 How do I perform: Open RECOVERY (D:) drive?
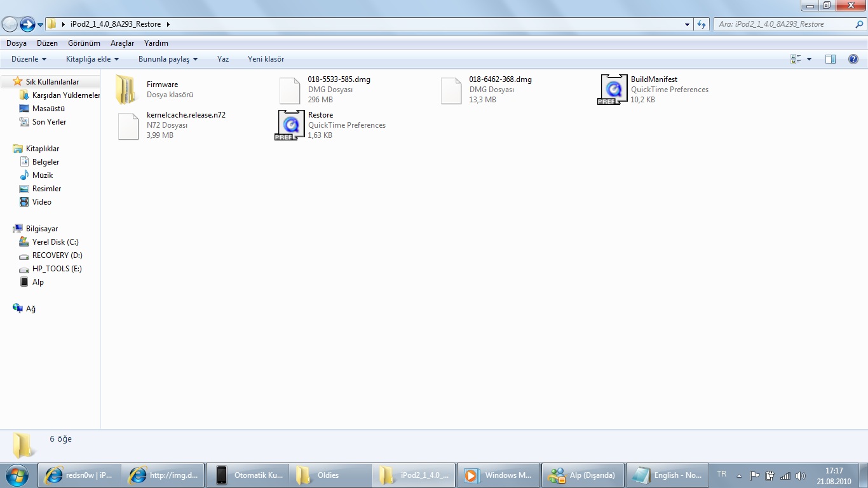pos(57,255)
